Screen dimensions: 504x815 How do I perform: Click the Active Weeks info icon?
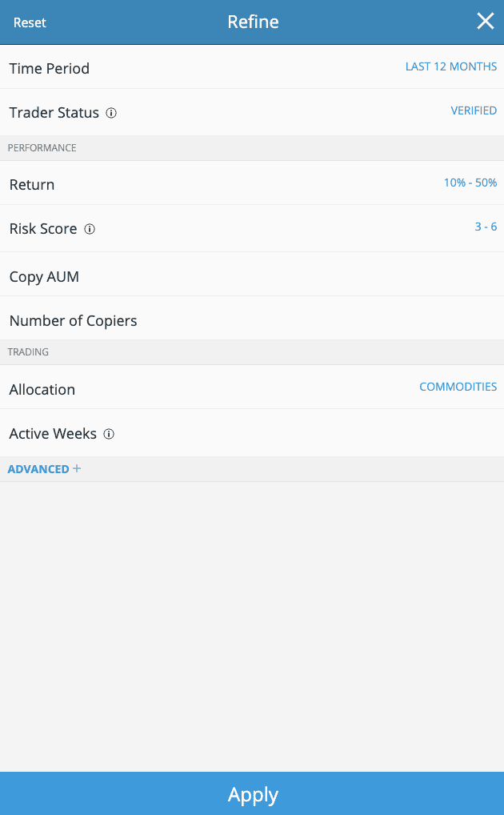click(x=109, y=434)
